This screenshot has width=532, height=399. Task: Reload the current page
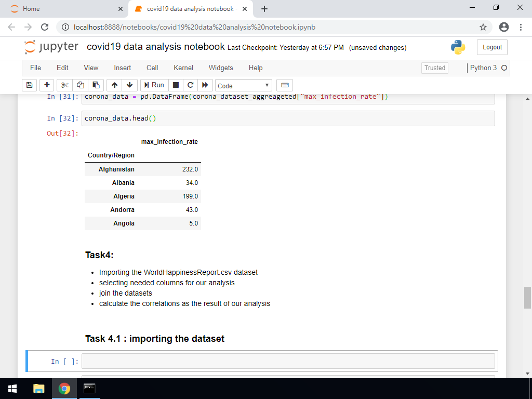click(x=45, y=27)
